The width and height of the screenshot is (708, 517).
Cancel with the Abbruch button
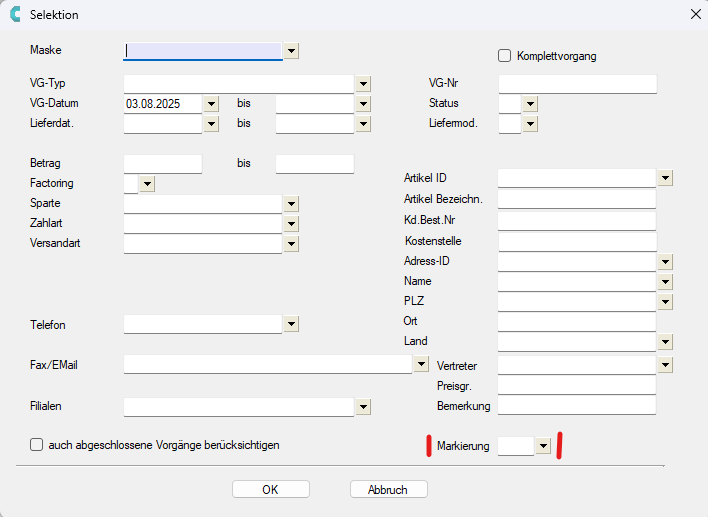(x=389, y=489)
